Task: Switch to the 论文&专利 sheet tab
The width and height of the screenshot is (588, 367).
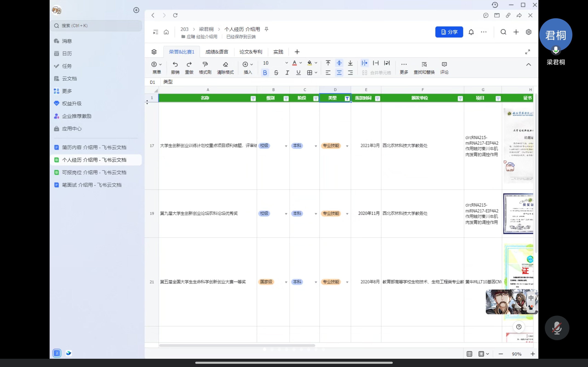Action: pos(251,52)
